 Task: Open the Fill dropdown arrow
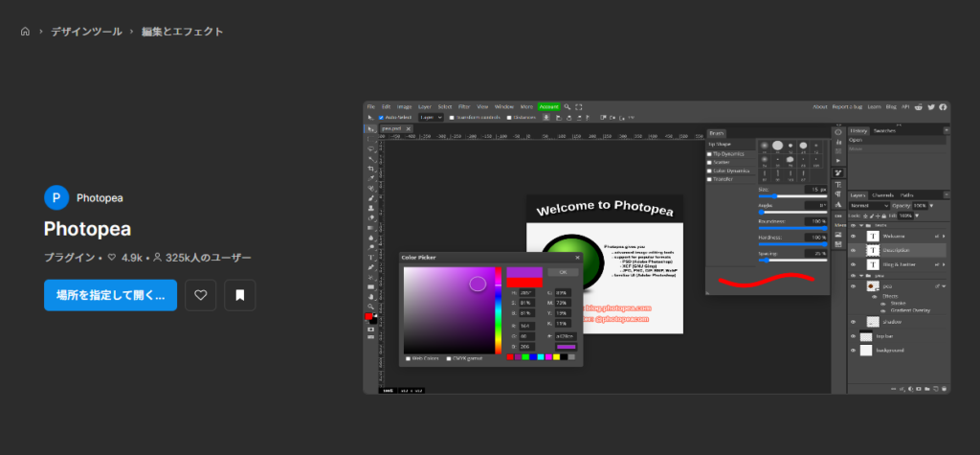tap(917, 216)
